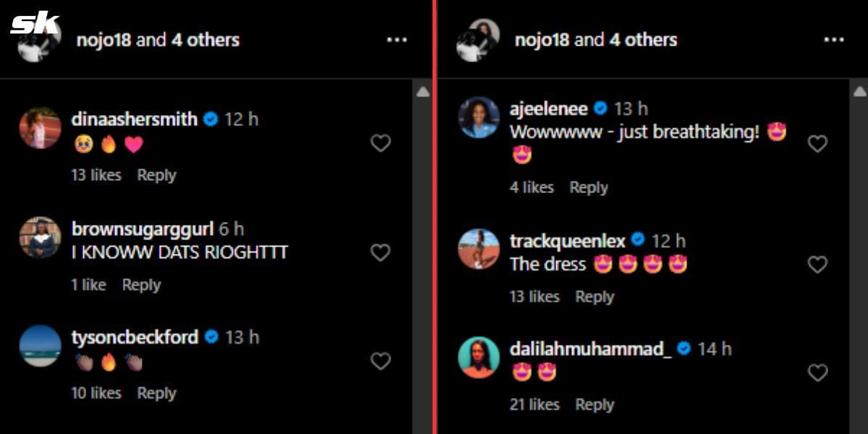Screen dimensions: 868x434
Task: View 13 likes on dinaashersmith's comment
Action: tap(96, 175)
